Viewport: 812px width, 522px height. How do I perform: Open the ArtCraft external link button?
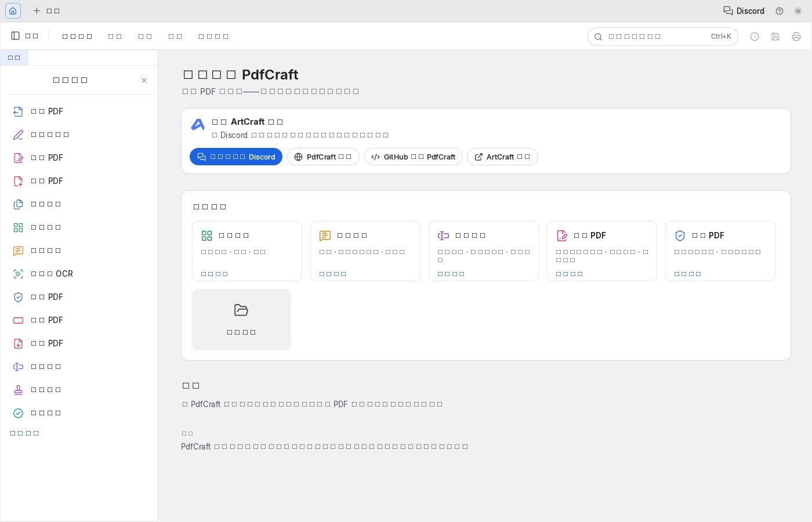click(x=502, y=157)
